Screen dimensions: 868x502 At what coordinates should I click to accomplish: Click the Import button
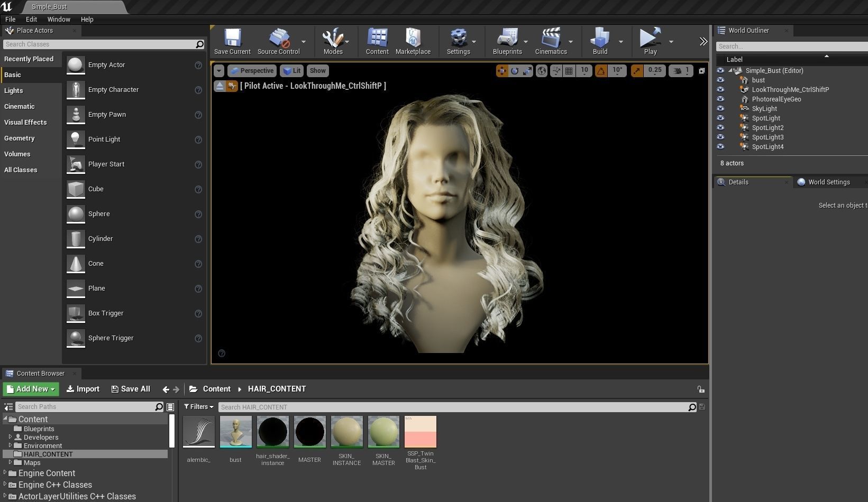pos(83,389)
